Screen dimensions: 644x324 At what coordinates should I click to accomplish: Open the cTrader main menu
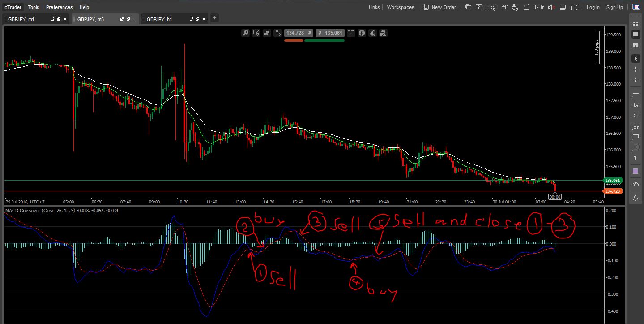coord(13,7)
